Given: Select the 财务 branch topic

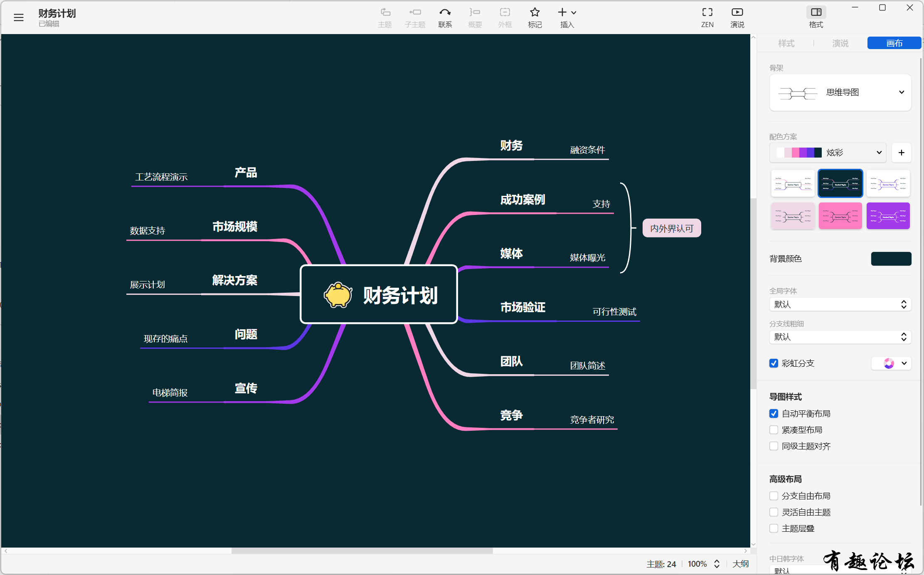Looking at the screenshot, I should [x=511, y=146].
